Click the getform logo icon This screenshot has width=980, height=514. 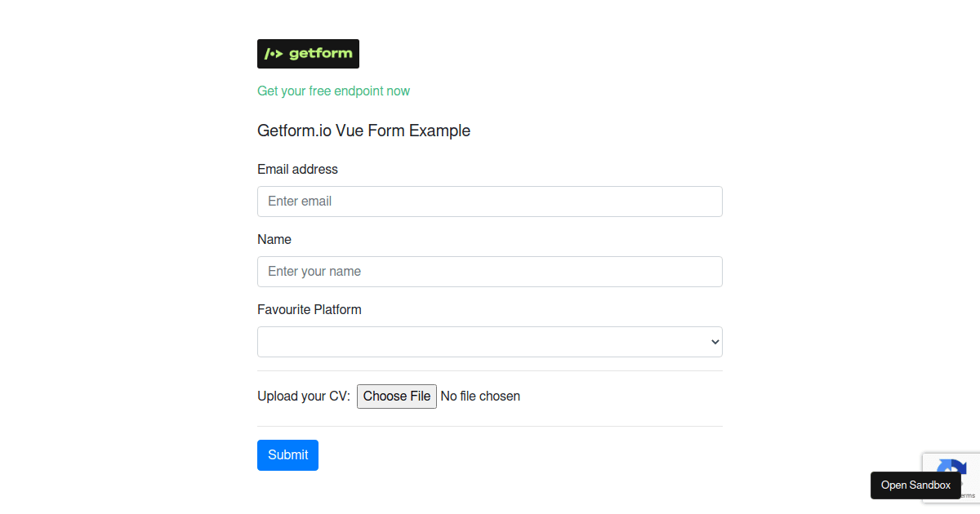point(308,53)
